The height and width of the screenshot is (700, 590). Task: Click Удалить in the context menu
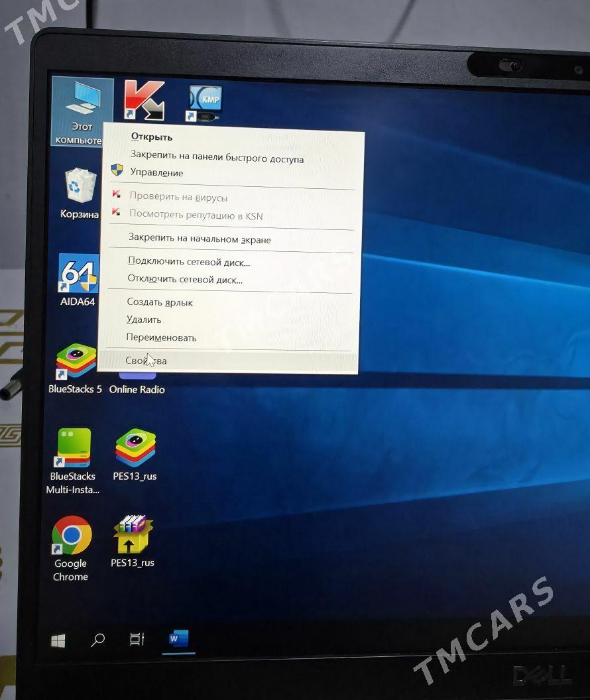(x=229, y=320)
